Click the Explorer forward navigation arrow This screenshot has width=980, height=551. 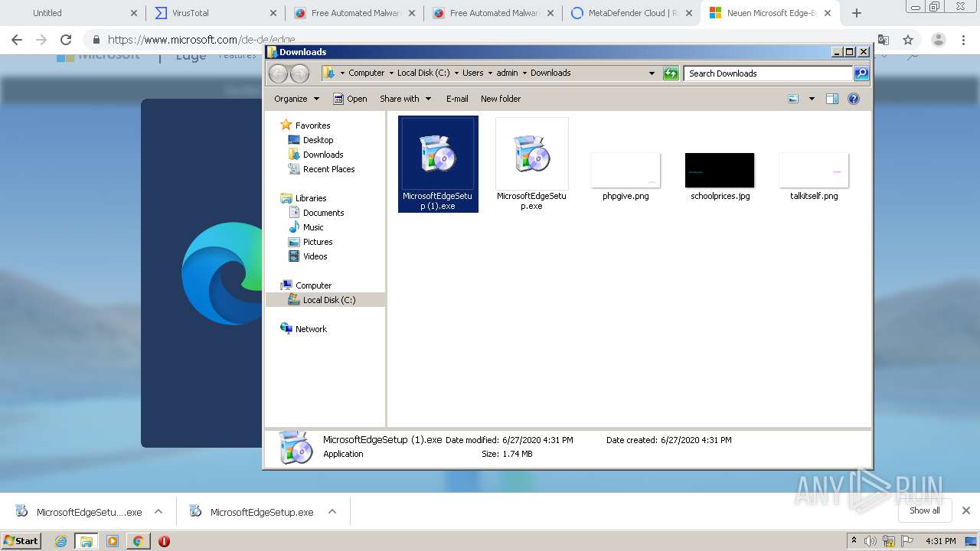pos(299,73)
